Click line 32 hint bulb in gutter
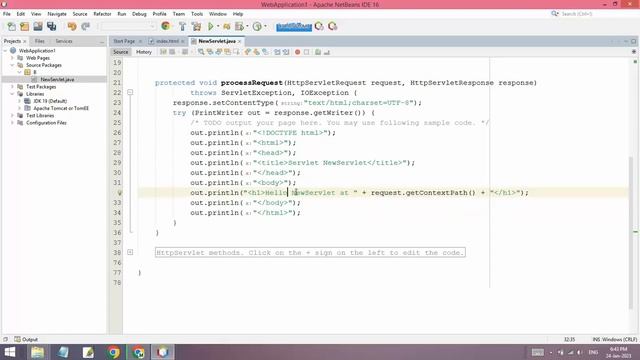The height and width of the screenshot is (360, 640). pos(120,193)
